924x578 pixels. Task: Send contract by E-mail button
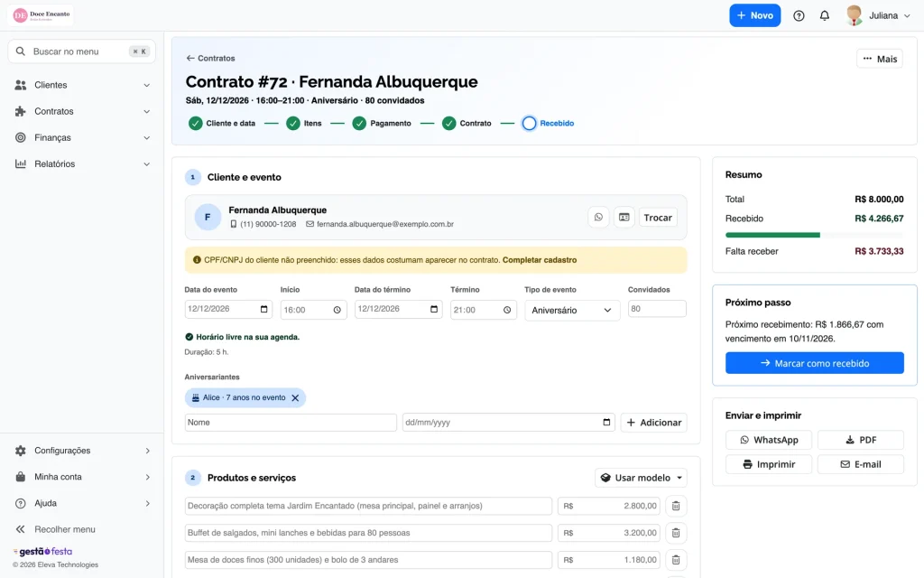pos(860,465)
